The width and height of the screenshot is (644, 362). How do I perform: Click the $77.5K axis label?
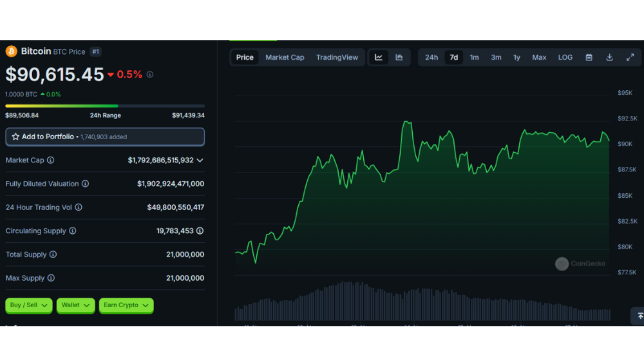click(x=627, y=272)
